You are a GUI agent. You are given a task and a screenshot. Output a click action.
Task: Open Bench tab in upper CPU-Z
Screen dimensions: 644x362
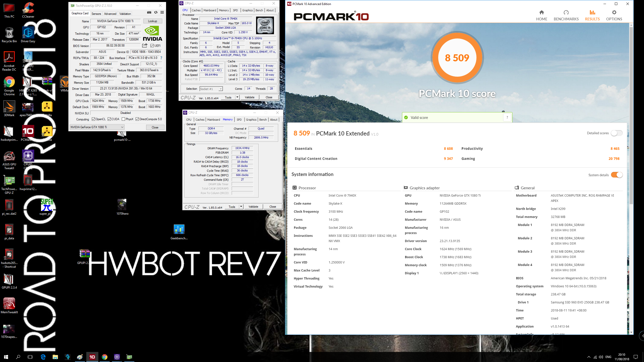(259, 10)
